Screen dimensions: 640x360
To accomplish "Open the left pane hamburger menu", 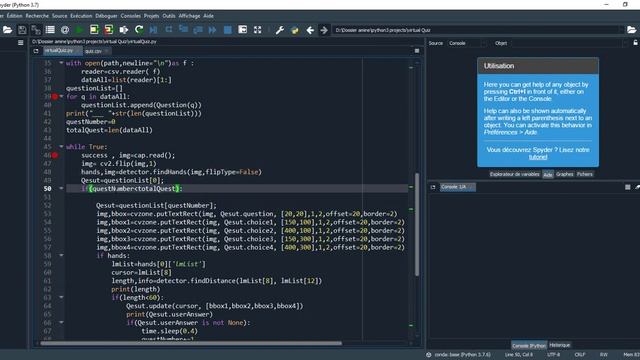I will click(x=20, y=42).
